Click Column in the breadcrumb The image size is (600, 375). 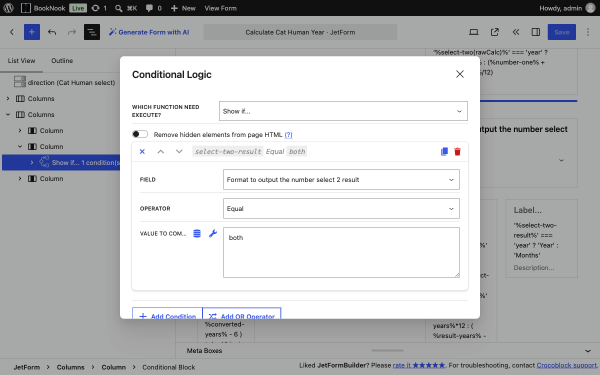point(113,367)
